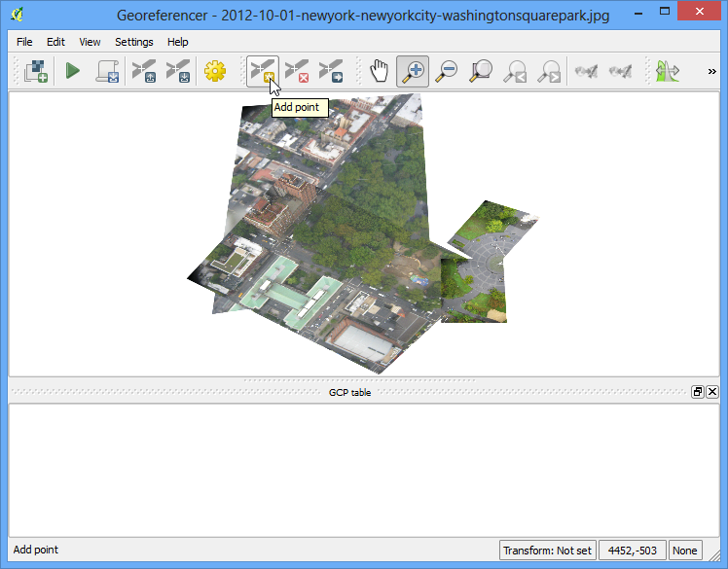This screenshot has height=569, width=728.
Task: Select the Add point tool
Action: pyautogui.click(x=263, y=71)
